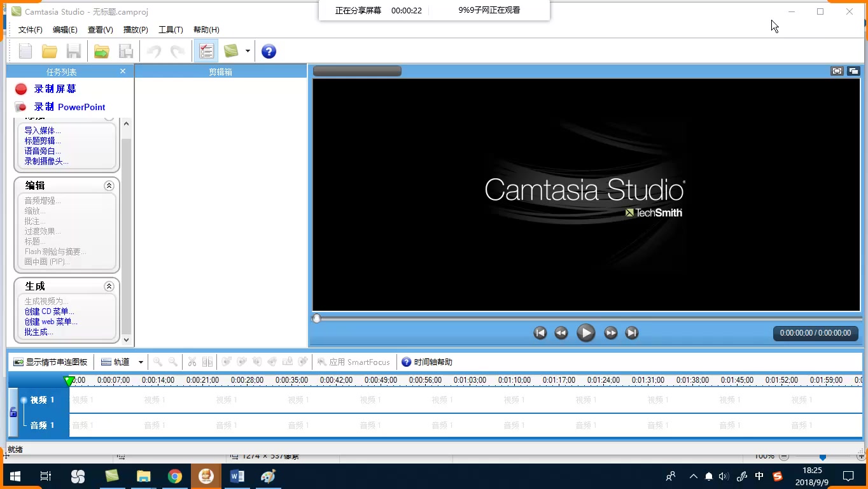Screen dimensions: 868x489
Task: Open the Windows Start menu
Action: tap(15, 476)
